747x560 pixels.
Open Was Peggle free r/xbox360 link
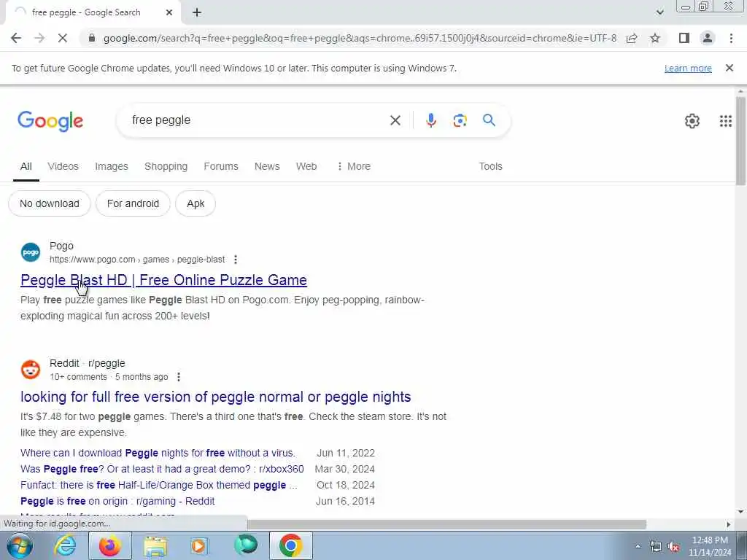[x=162, y=469]
